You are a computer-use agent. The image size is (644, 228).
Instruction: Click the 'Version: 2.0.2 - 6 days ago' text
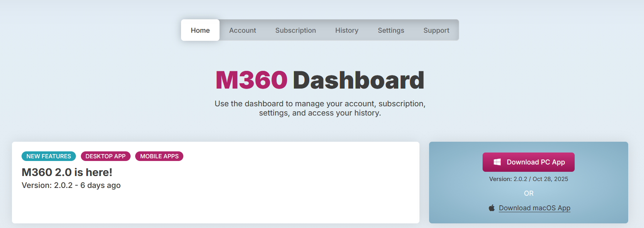click(x=71, y=185)
